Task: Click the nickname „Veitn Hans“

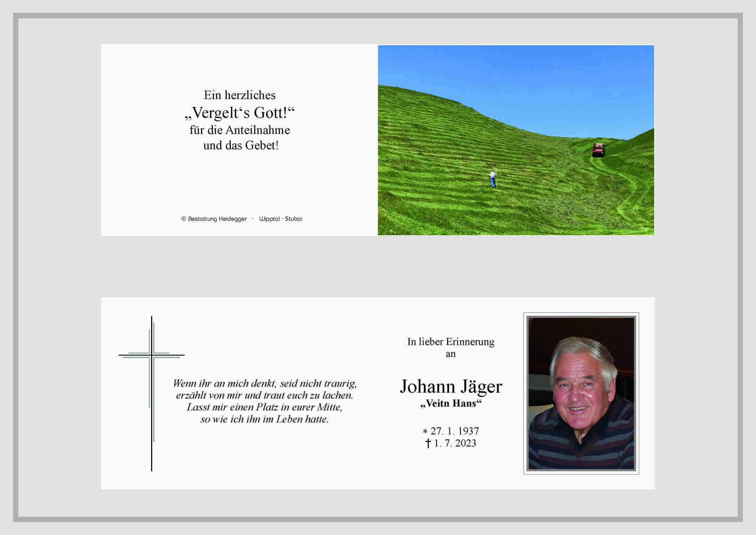Action: 451,403
